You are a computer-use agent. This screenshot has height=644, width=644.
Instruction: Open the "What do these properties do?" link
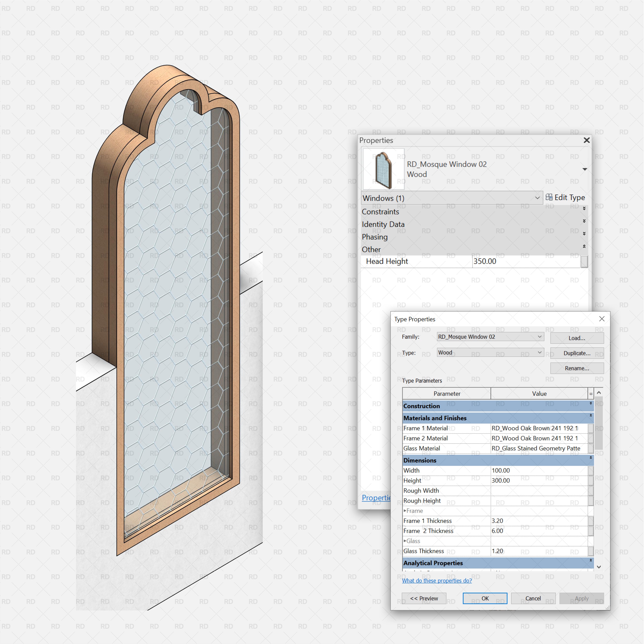pyautogui.click(x=437, y=581)
